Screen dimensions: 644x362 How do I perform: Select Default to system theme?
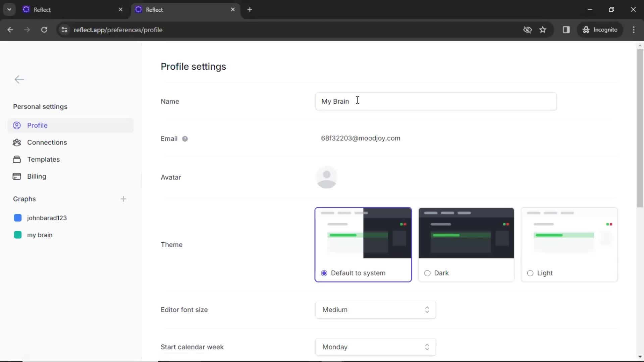324,273
